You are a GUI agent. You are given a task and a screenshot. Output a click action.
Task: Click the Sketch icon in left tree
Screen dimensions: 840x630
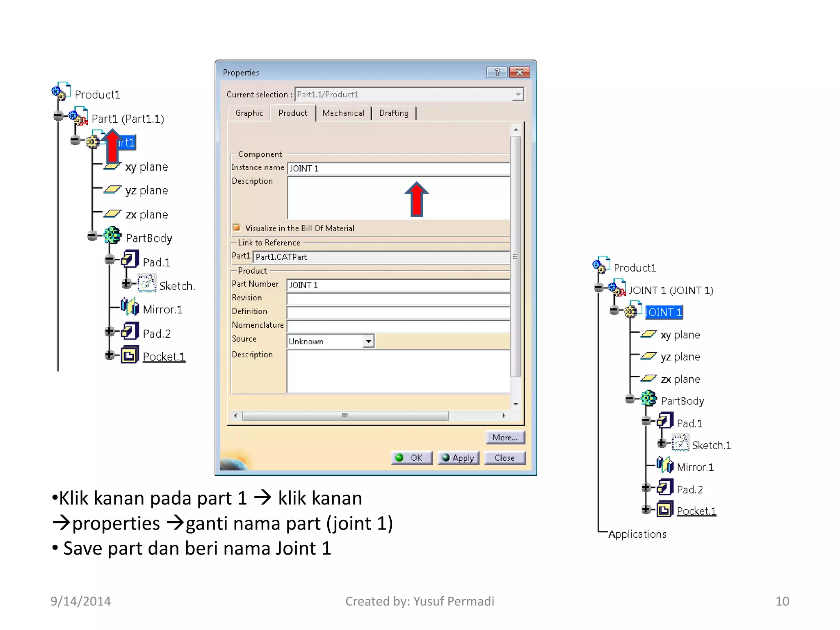tap(147, 283)
